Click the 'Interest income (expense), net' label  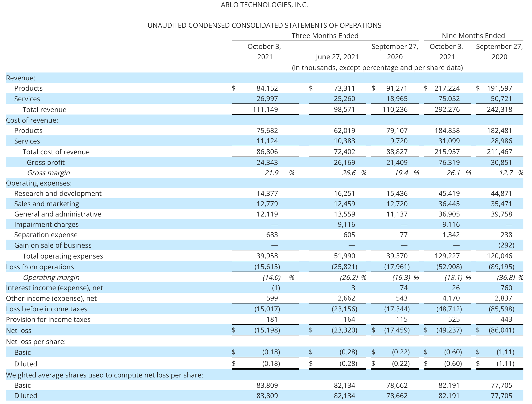[x=54, y=288]
